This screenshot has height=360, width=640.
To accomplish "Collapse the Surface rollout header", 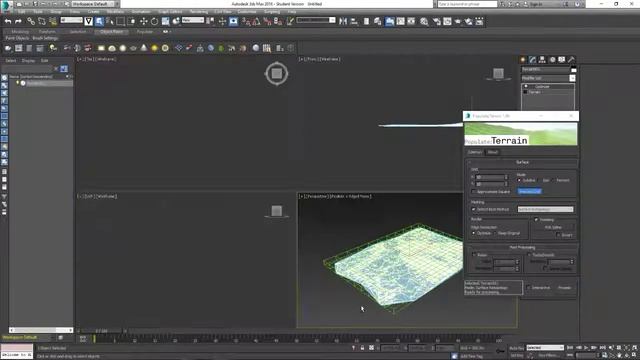I will (x=522, y=162).
